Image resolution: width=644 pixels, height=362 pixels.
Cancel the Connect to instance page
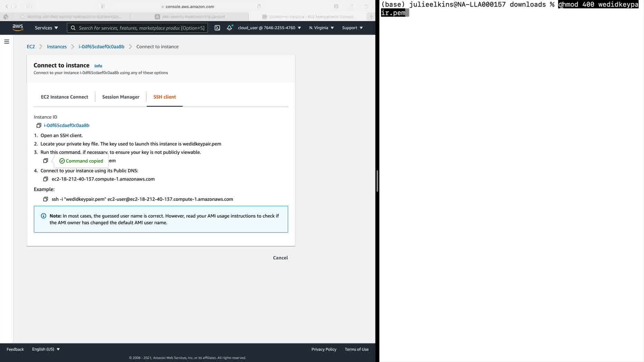(x=280, y=258)
